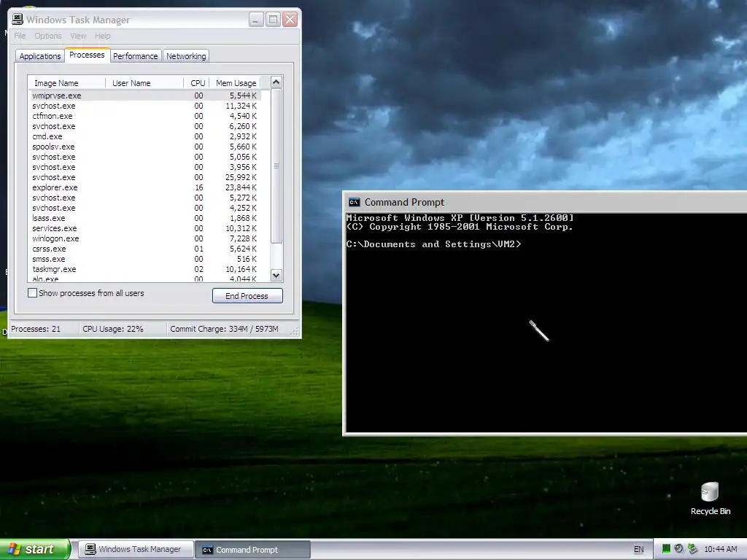Click process list scroll down arrow
The image size is (747, 560).
276,275
